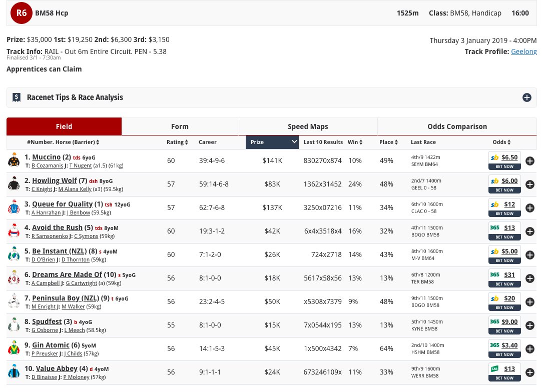Click the plus icon beside Muccino's odds
This screenshot has width=549, height=392.
click(x=530, y=161)
